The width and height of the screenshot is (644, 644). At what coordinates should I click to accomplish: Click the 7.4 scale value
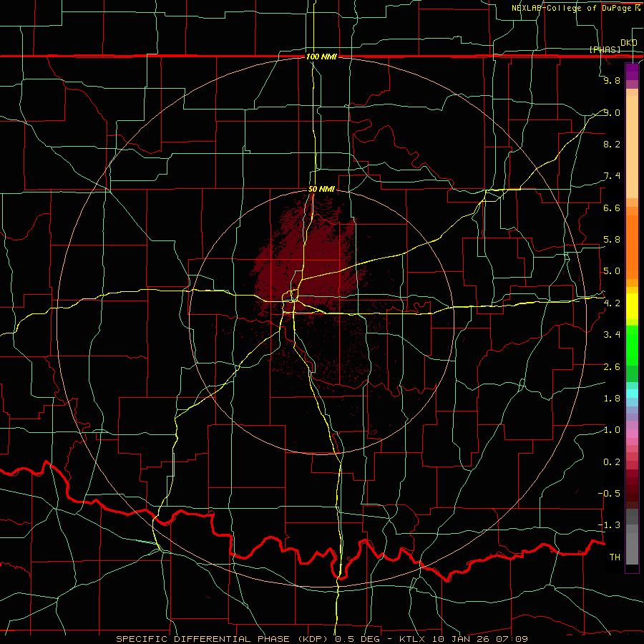pos(612,176)
